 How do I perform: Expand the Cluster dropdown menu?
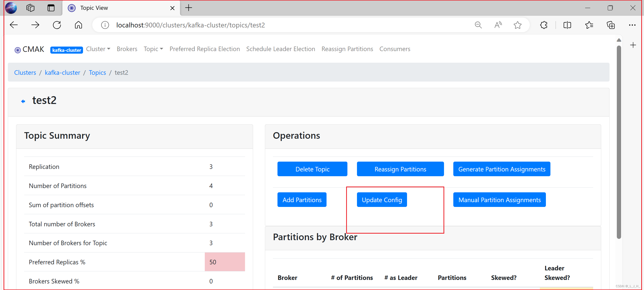98,49
